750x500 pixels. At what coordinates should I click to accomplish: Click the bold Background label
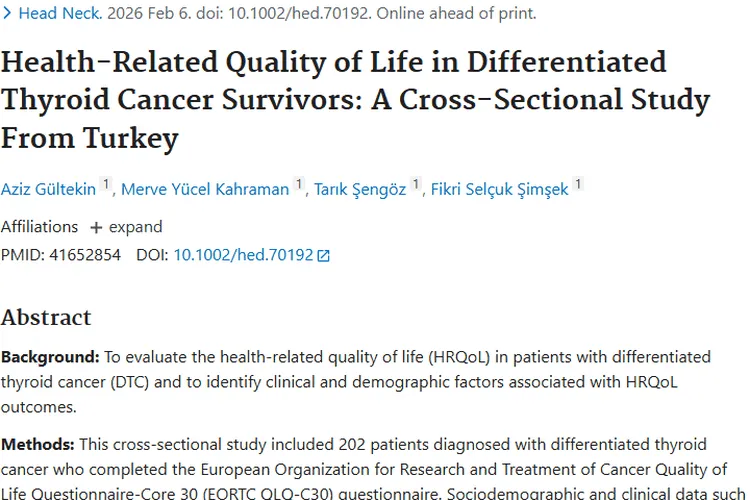pyautogui.click(x=49, y=357)
